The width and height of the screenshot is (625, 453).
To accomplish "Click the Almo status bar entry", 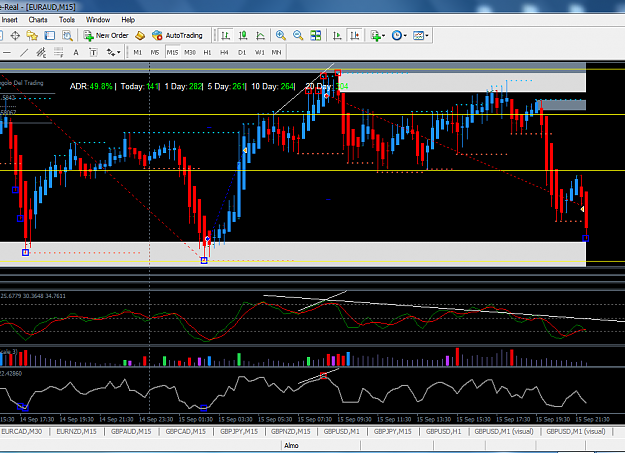I will pos(291,445).
